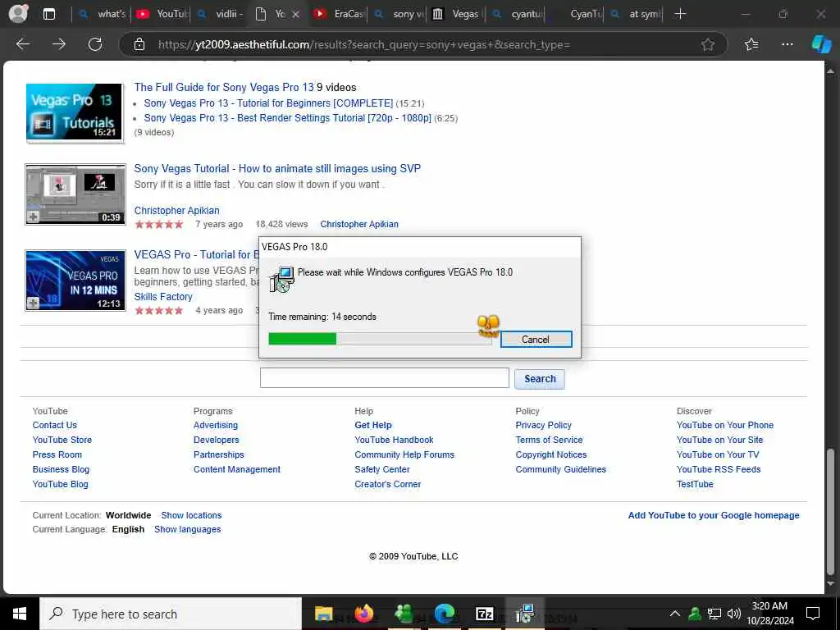840x630 pixels.
Task: Refresh the current page
Action: [95, 44]
